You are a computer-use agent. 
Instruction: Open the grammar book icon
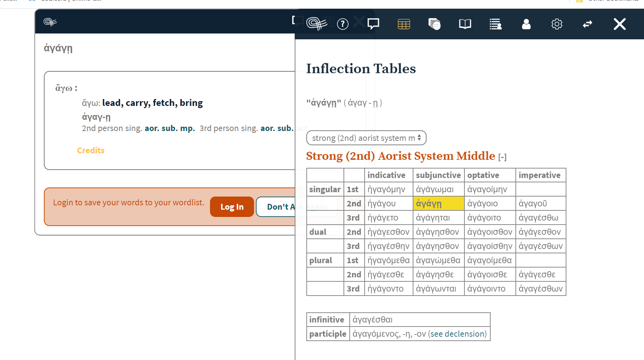pyautogui.click(x=465, y=24)
